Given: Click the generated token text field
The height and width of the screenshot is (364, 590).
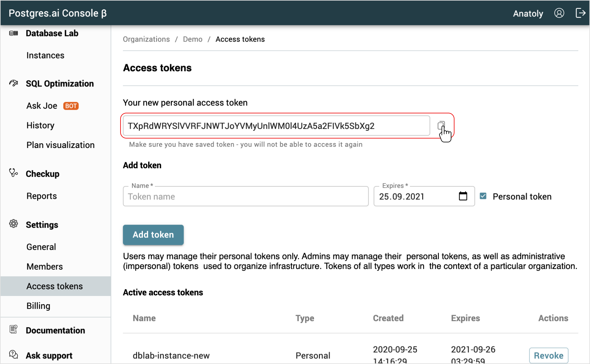Looking at the screenshot, I should [276, 126].
